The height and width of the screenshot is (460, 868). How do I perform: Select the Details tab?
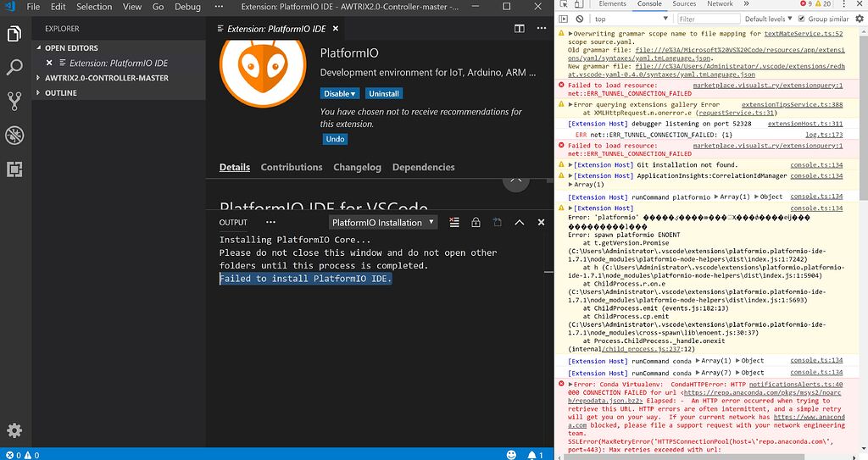coord(235,167)
